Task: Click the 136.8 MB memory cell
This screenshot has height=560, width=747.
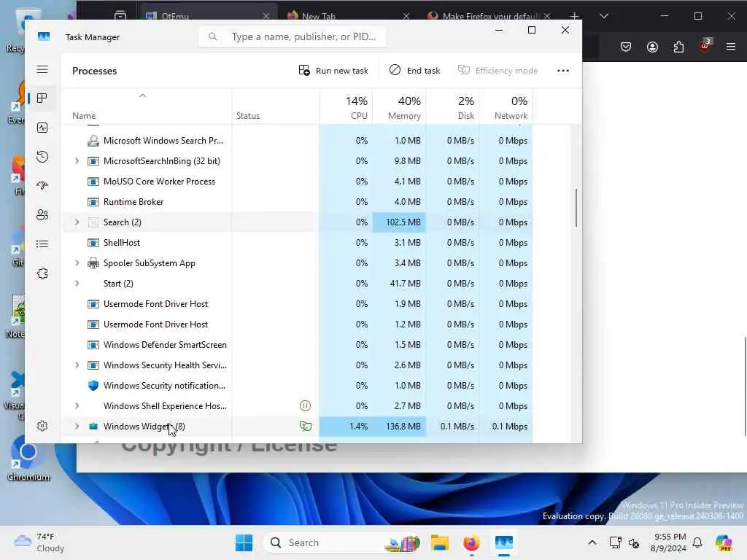Action: (x=399, y=426)
